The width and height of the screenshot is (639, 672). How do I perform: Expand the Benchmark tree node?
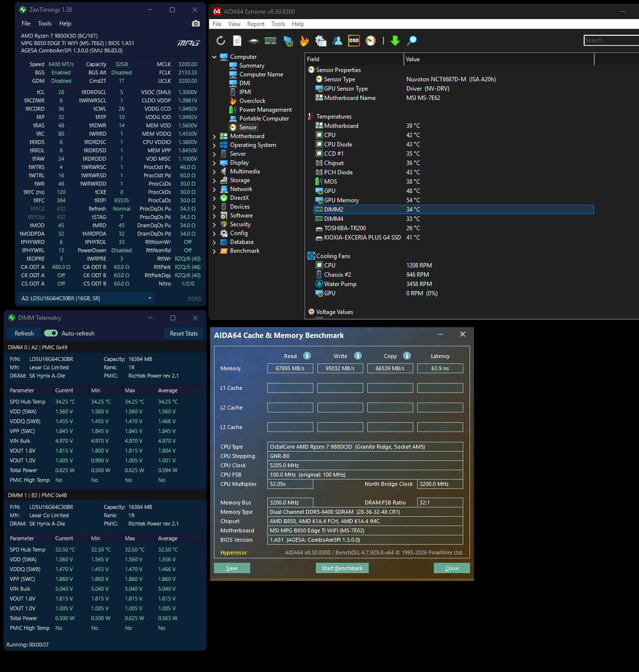pos(214,251)
